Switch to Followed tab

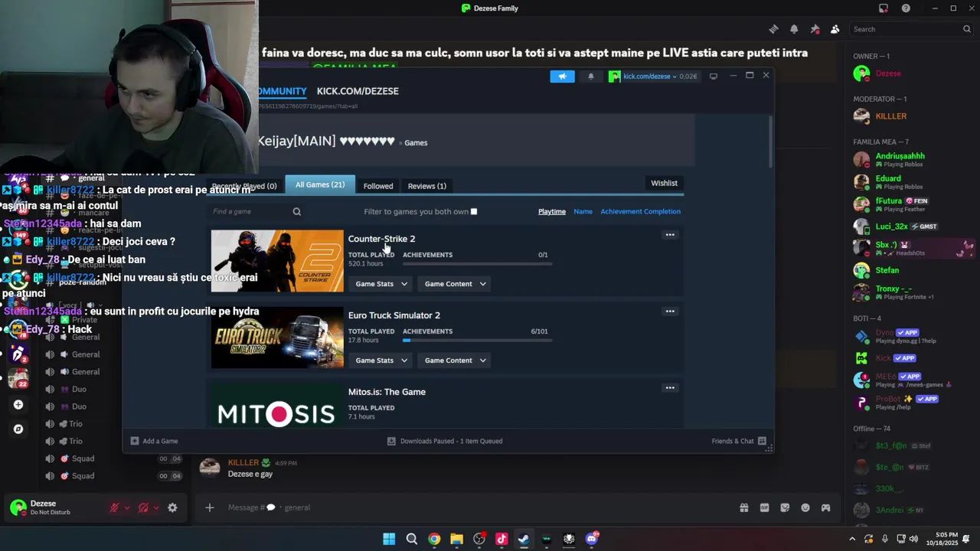point(378,186)
